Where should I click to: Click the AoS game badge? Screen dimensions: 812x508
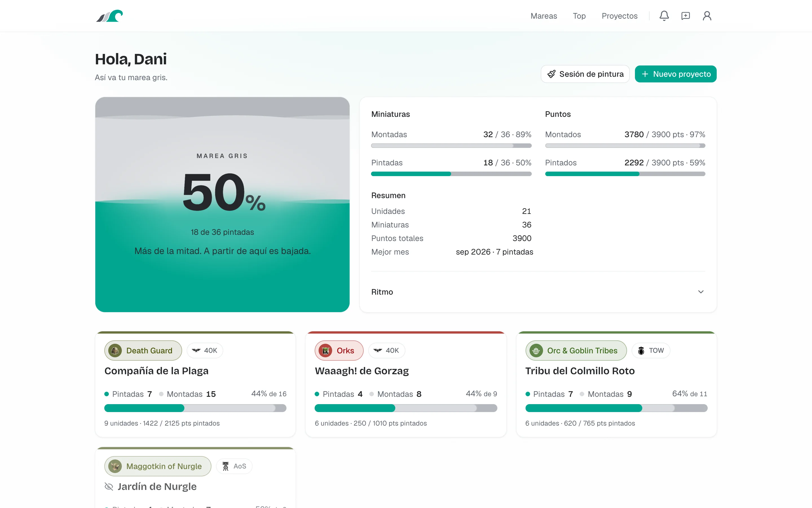(x=234, y=466)
